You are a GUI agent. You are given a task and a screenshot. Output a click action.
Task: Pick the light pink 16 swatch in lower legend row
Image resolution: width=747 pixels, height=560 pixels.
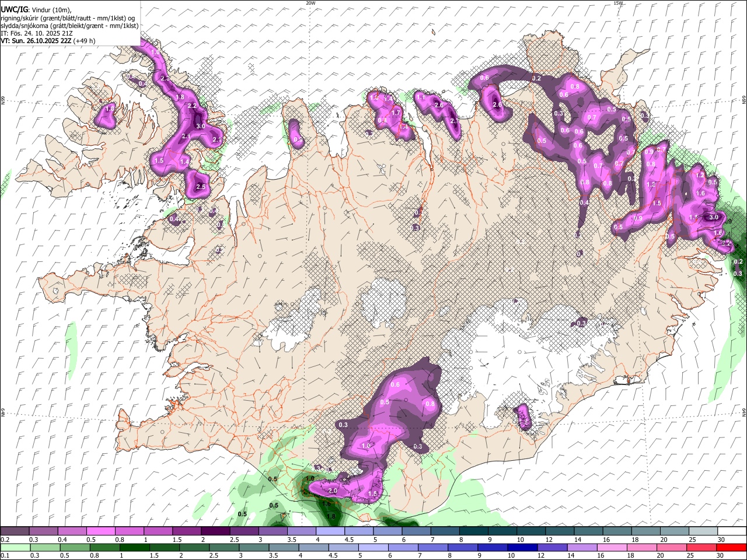[x=611, y=547]
